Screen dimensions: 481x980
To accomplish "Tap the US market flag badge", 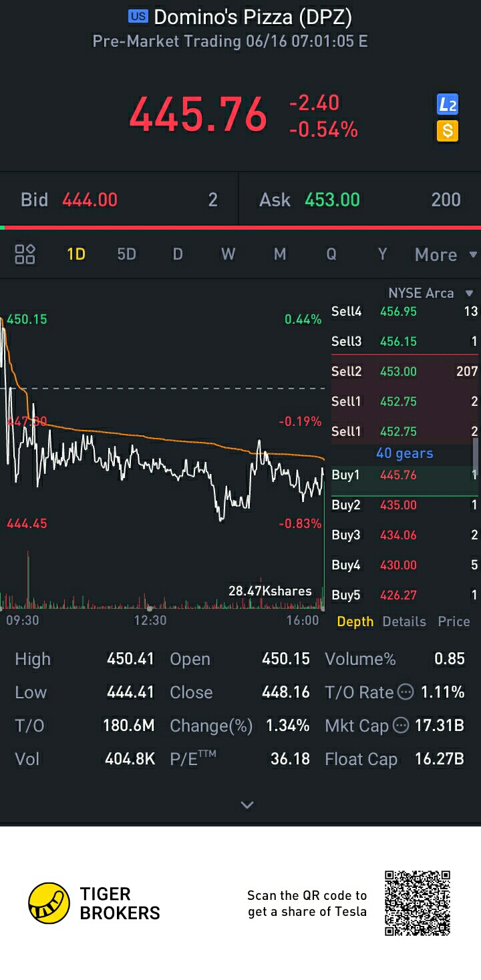I will (138, 16).
